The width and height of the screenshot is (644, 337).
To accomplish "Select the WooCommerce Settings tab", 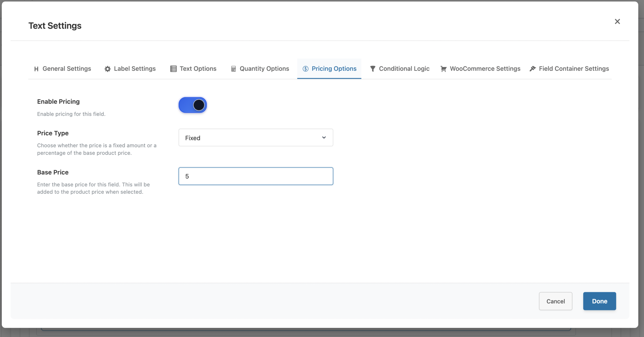I will pos(485,69).
